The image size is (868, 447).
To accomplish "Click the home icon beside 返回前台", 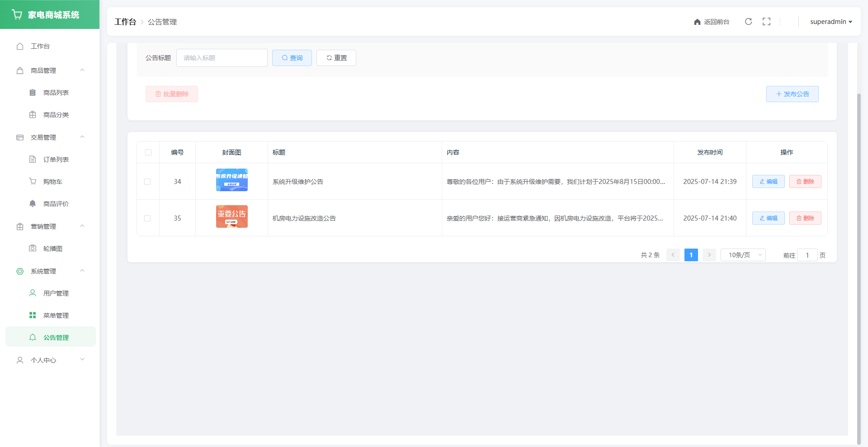I will tap(697, 22).
